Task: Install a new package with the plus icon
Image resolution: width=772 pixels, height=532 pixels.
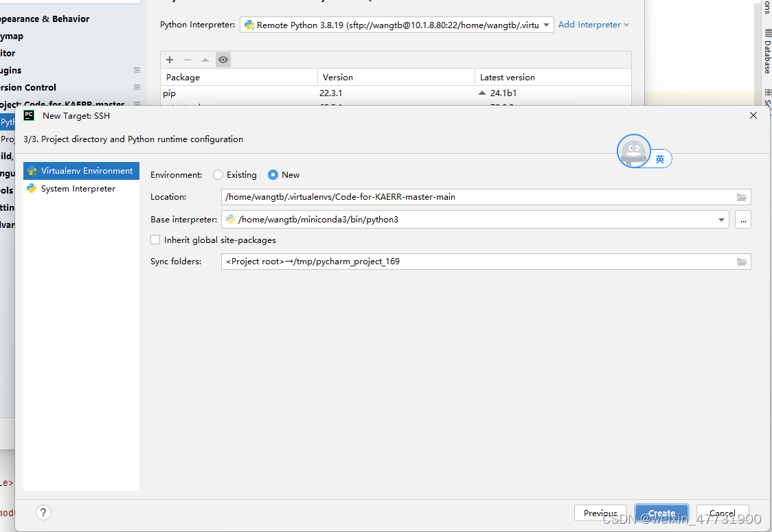Action: (x=170, y=60)
